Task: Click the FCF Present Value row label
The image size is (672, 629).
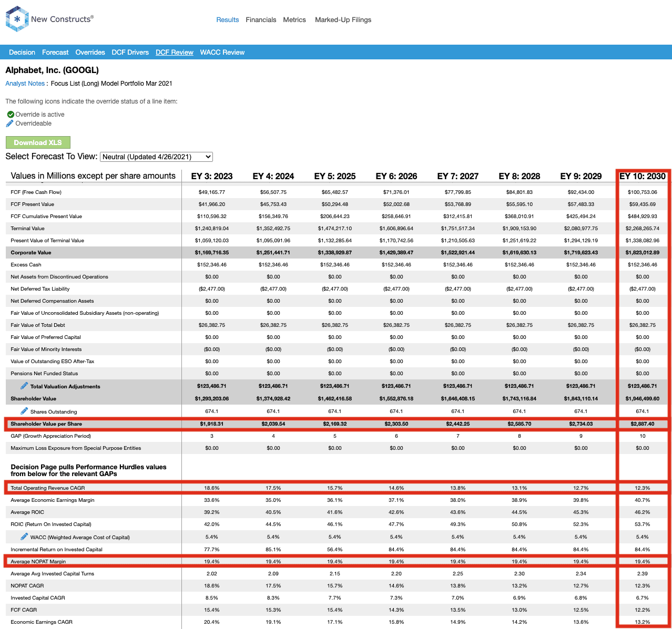Action: click(33, 204)
